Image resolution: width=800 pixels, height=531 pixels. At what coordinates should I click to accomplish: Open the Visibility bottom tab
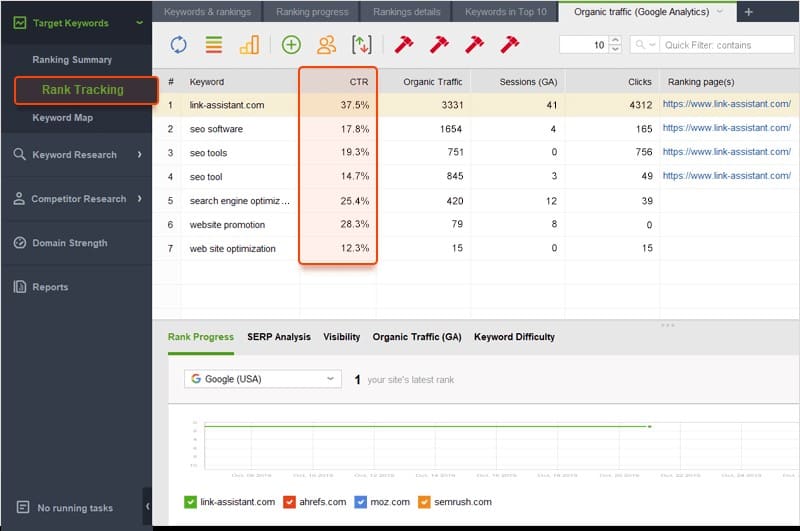pyautogui.click(x=341, y=337)
